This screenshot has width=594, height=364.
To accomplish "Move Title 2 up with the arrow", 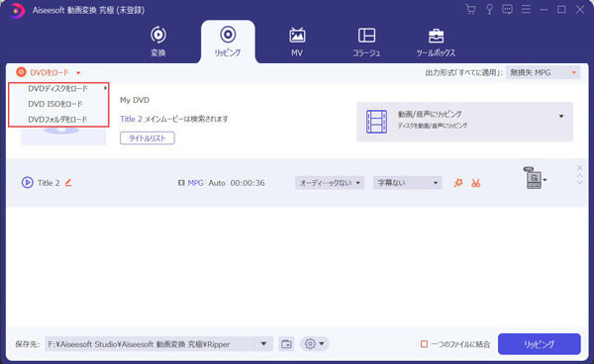I will (579, 175).
